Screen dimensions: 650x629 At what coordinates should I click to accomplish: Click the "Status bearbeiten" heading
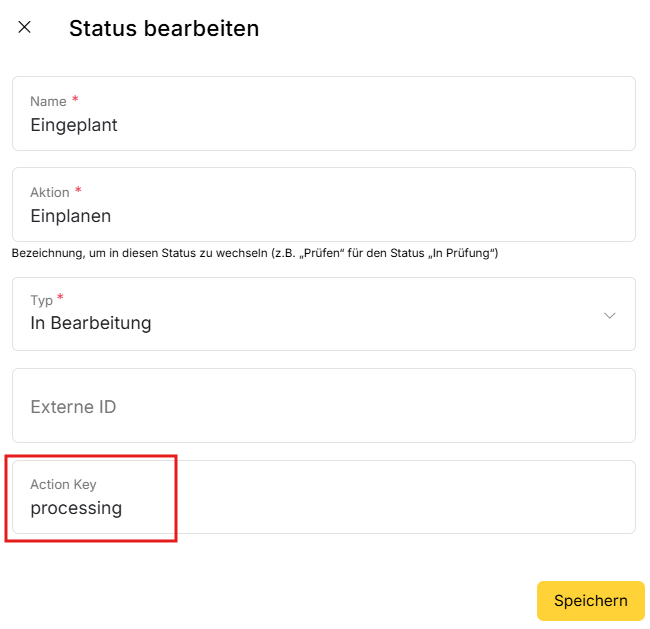164,29
